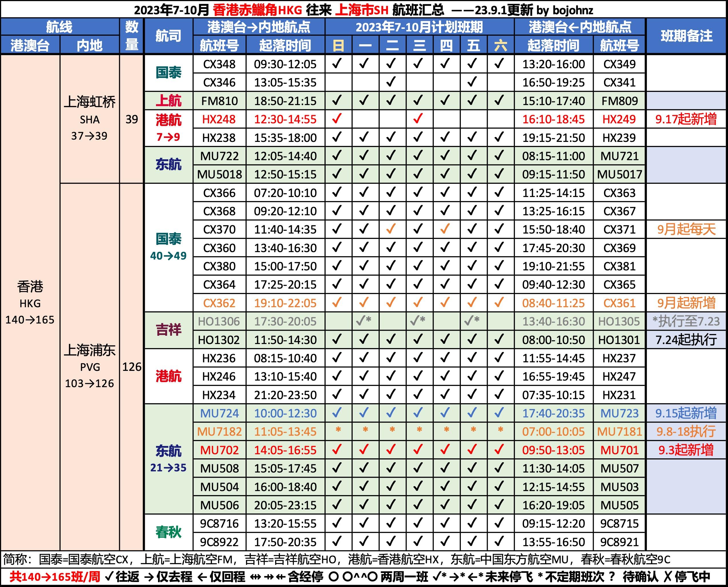
Task: Click the 上海虹桥 SHA destination cell
Action: [90, 119]
